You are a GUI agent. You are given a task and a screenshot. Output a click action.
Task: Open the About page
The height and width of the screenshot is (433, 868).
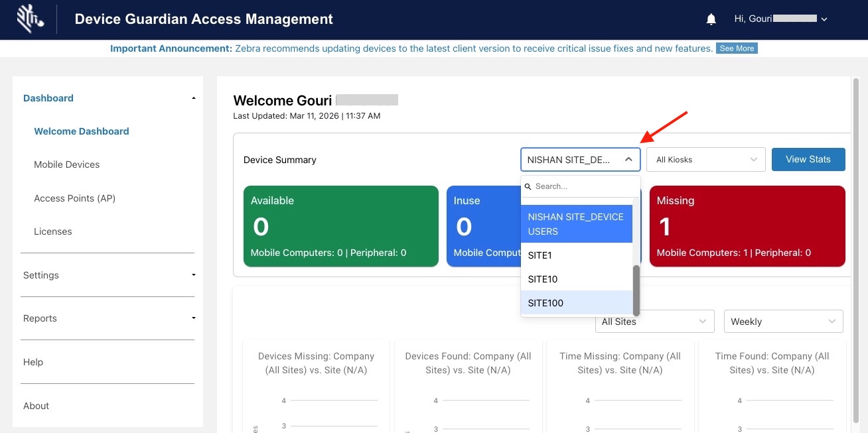click(36, 406)
